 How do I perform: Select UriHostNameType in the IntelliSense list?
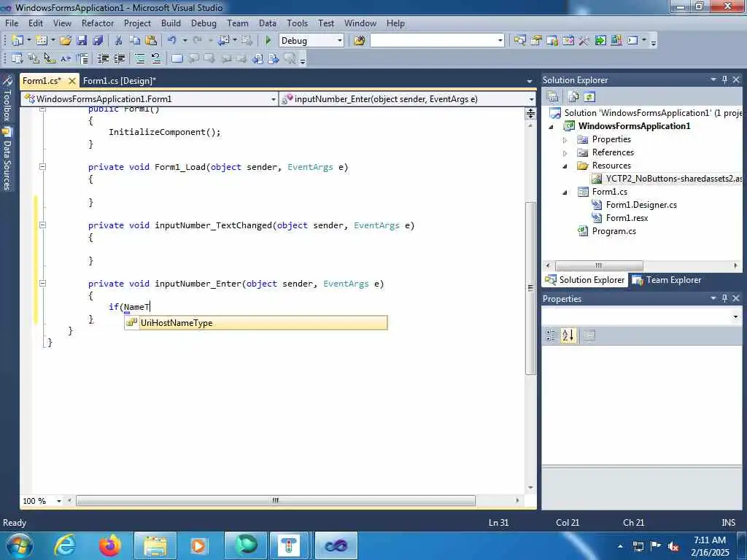click(256, 323)
